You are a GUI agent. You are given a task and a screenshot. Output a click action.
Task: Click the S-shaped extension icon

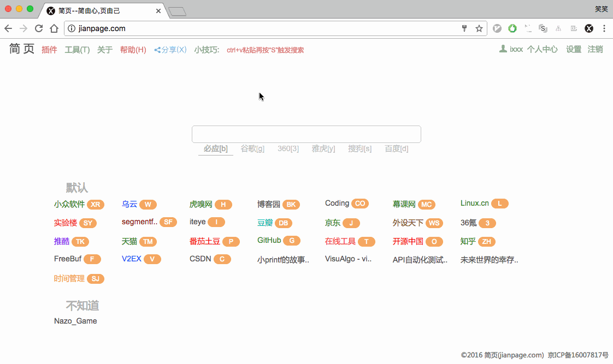point(543,28)
